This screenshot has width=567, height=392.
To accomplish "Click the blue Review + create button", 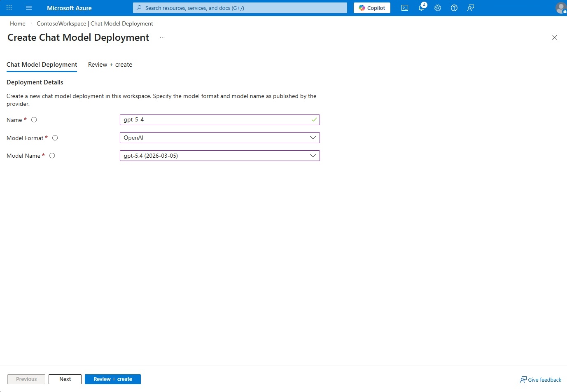I will [x=113, y=379].
